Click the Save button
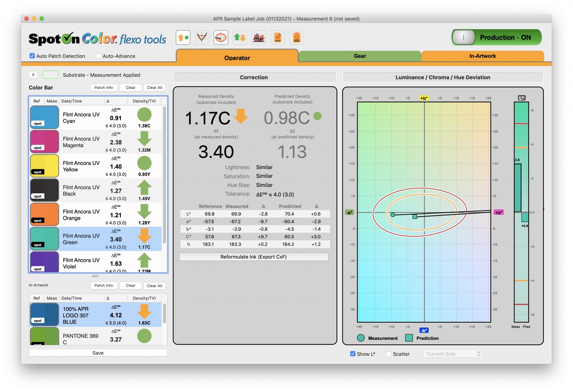The width and height of the screenshot is (573, 392). [98, 353]
